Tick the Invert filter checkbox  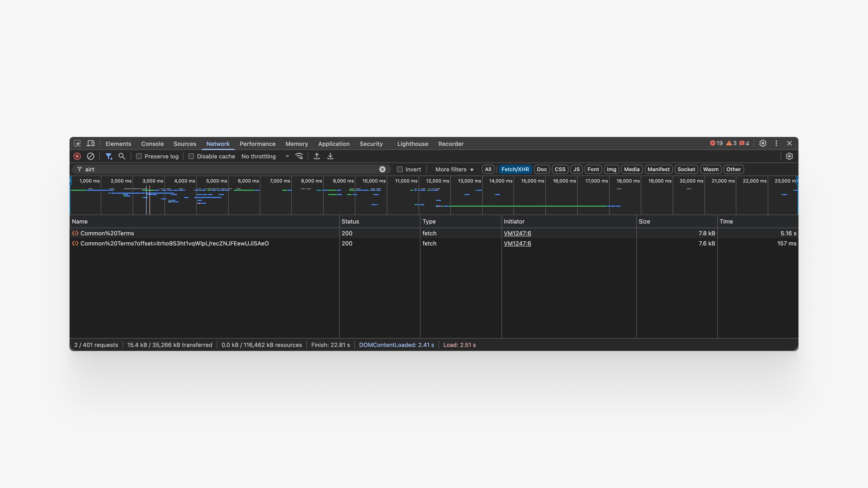pyautogui.click(x=400, y=169)
